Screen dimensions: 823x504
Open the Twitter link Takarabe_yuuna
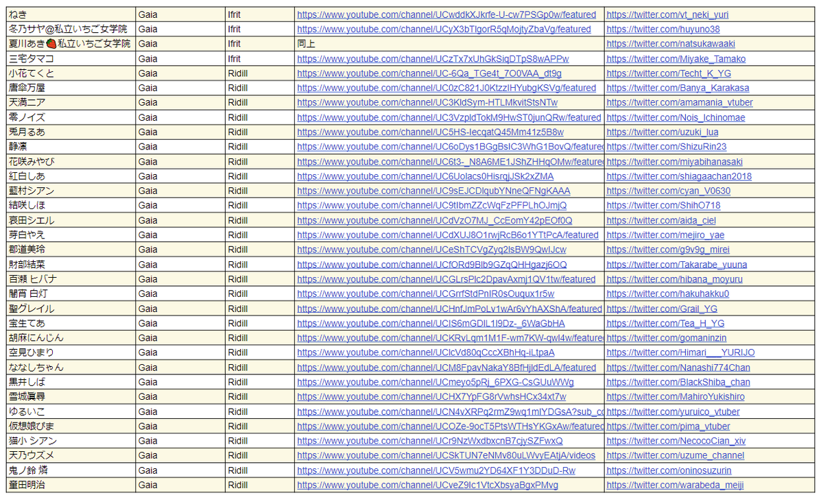677,265
